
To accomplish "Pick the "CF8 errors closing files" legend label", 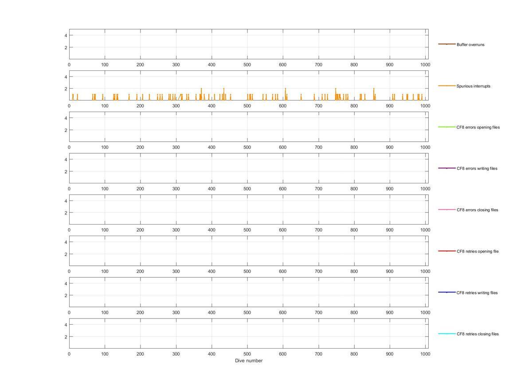I will [x=477, y=210].
